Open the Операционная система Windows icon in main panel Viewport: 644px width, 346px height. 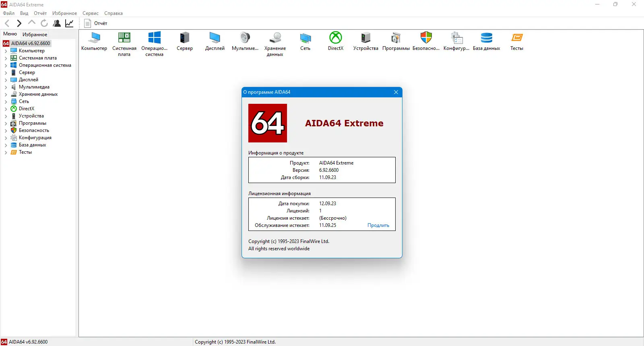click(155, 44)
